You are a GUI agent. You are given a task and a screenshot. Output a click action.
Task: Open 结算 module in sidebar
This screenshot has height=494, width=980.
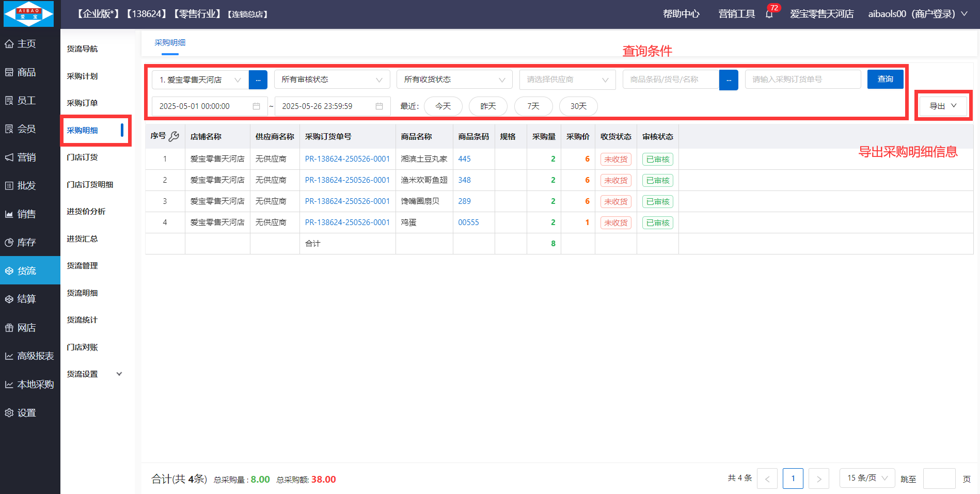tap(30, 299)
